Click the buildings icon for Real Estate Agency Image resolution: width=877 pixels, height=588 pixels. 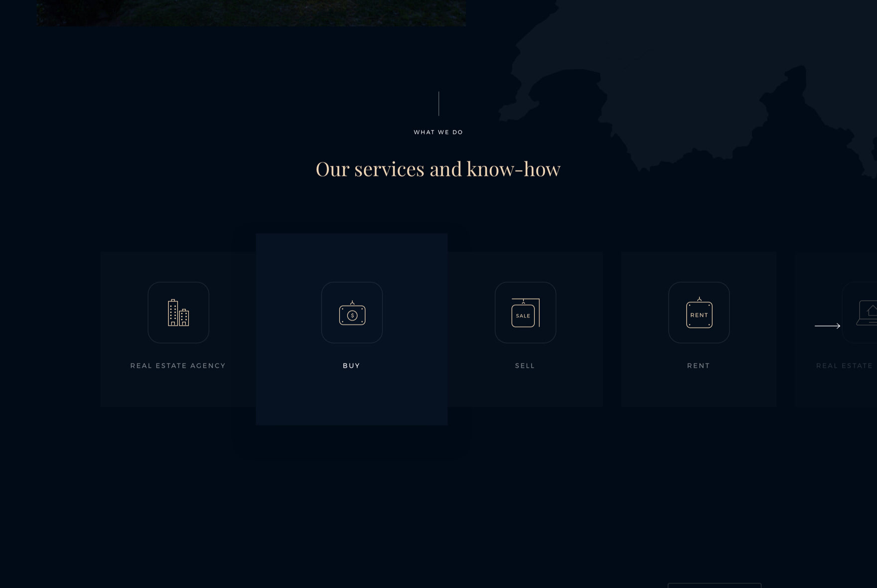[178, 312]
